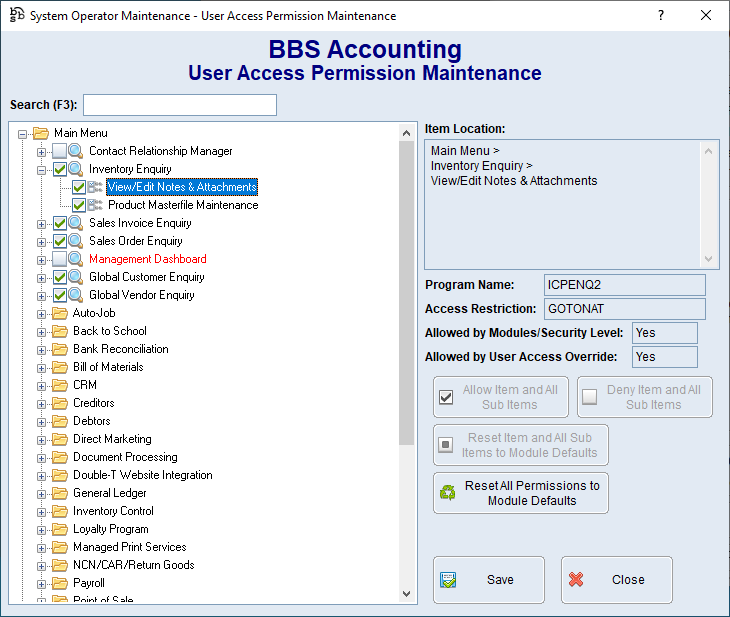The width and height of the screenshot is (730, 617).
Task: Click the program icon beside Product Masterfile Maintenance
Action: [x=96, y=205]
